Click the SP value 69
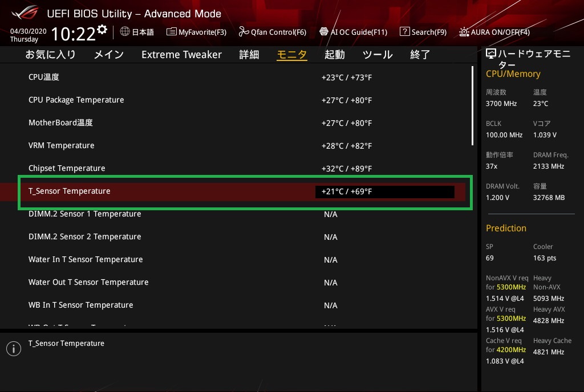 pyautogui.click(x=489, y=258)
